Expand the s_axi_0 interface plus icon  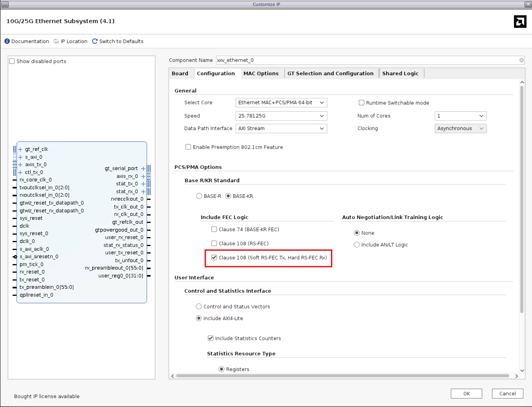coord(21,157)
